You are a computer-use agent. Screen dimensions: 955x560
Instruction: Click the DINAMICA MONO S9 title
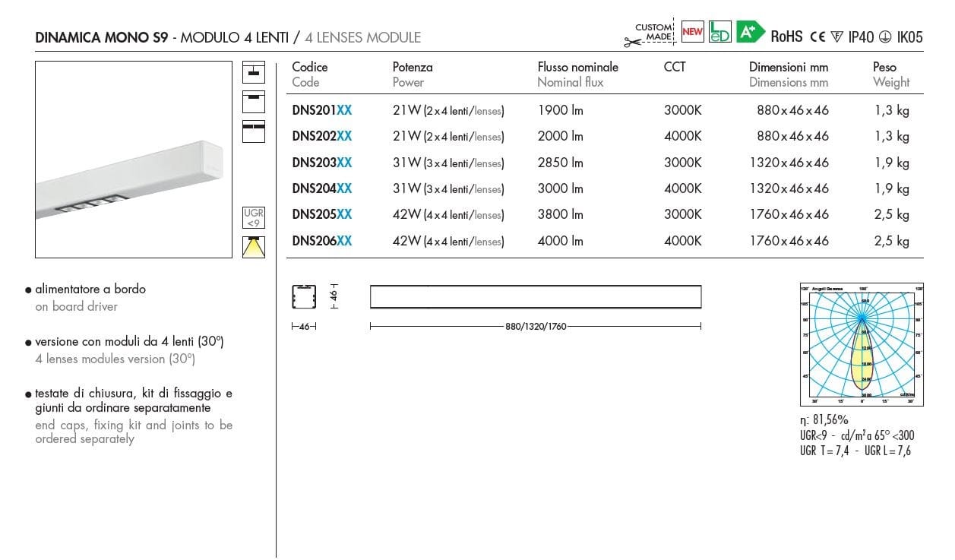point(102,37)
